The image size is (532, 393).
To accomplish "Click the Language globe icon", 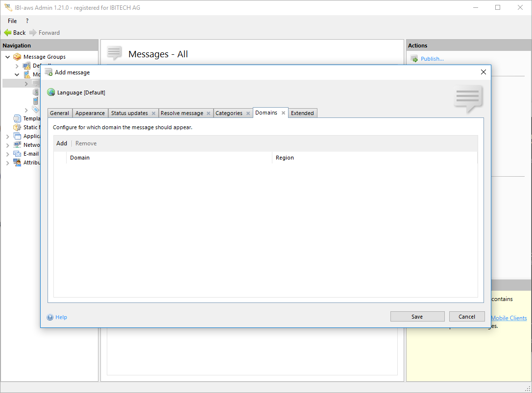I will click(x=51, y=92).
